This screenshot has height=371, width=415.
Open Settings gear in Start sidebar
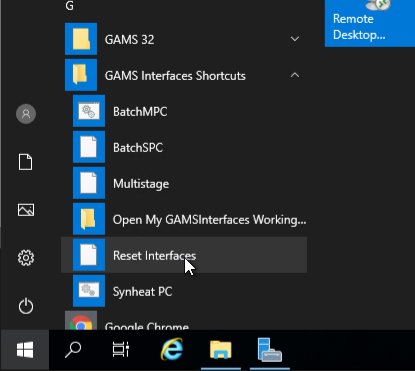pyautogui.click(x=26, y=258)
